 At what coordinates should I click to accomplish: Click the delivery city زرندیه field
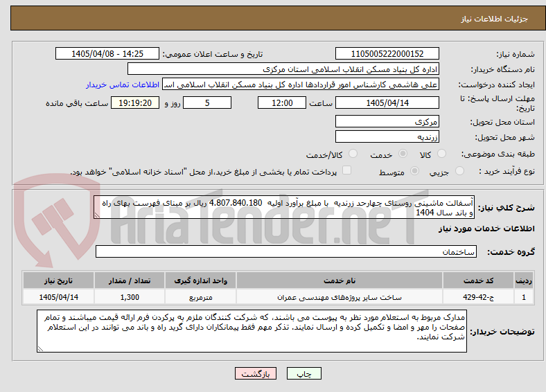coord(387,137)
